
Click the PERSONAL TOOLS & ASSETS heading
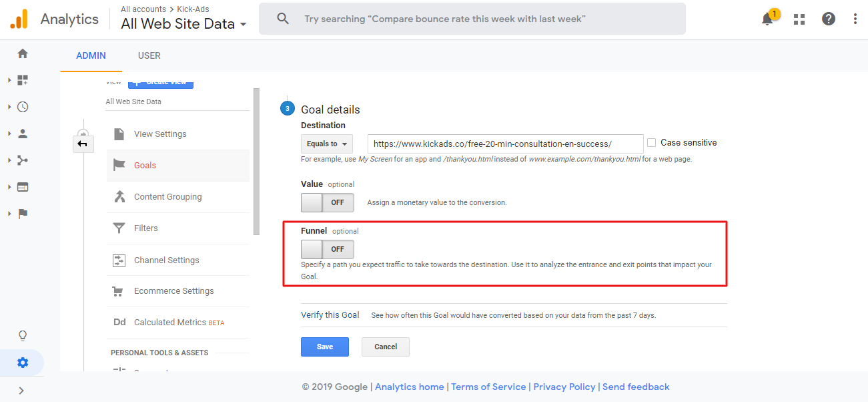[x=159, y=353]
